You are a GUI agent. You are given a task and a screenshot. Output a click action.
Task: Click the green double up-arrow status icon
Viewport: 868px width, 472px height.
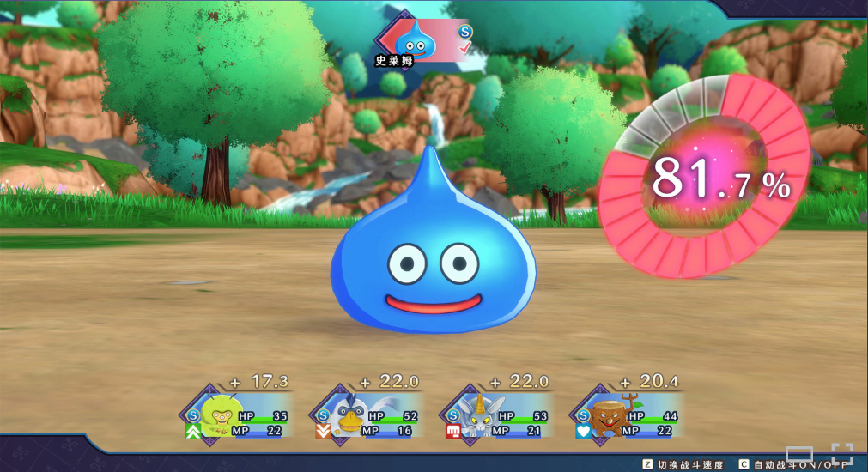[x=192, y=432]
